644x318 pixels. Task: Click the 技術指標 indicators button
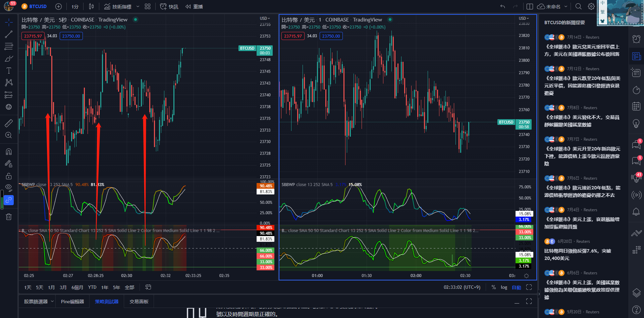coord(118,6)
